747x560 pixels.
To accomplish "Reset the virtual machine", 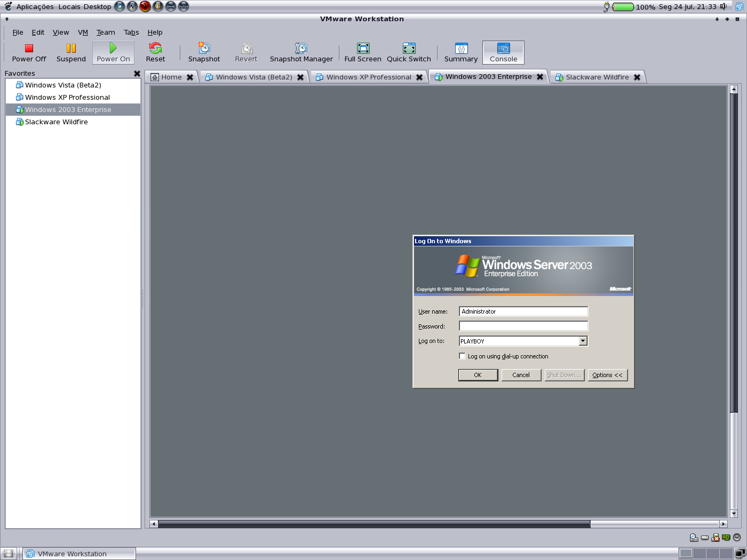I will point(155,53).
